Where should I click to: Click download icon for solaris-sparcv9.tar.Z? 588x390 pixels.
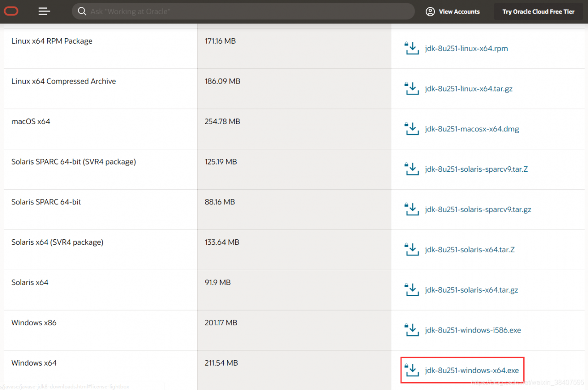tap(412, 169)
